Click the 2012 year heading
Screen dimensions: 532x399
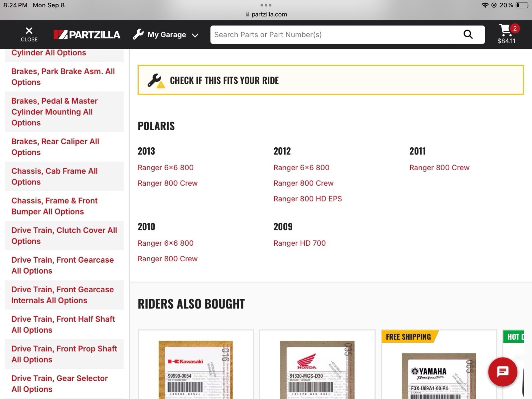coord(282,151)
